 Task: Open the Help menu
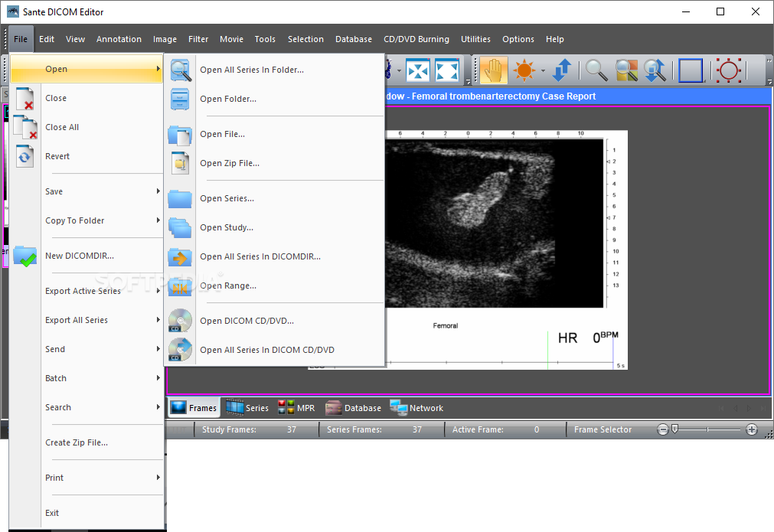pos(554,39)
